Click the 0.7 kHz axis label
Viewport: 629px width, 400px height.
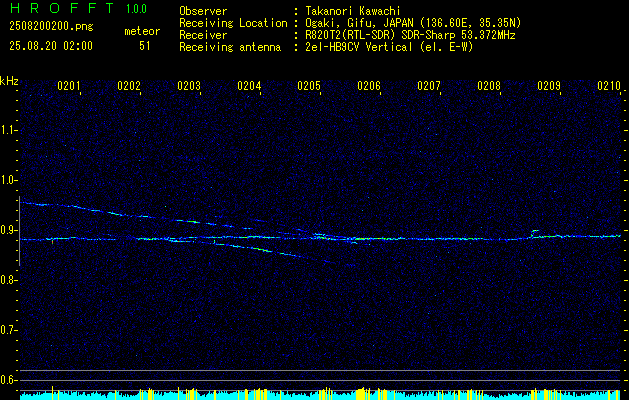[8, 330]
